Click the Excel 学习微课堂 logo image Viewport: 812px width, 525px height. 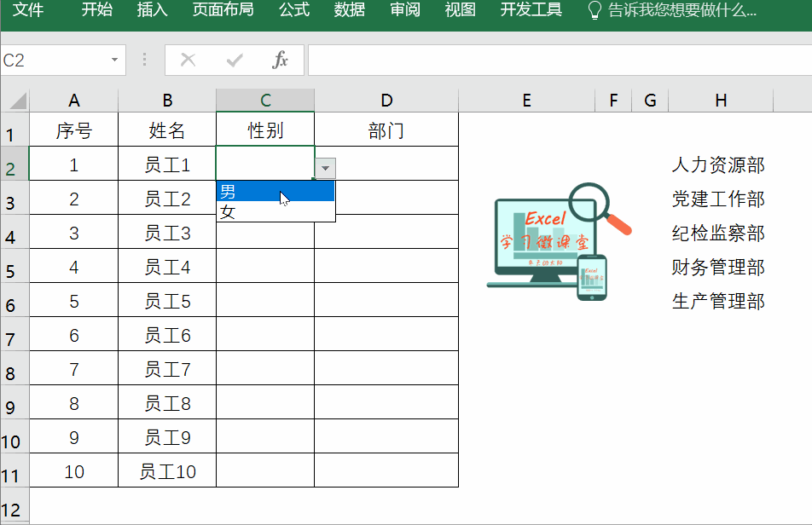coord(559,242)
